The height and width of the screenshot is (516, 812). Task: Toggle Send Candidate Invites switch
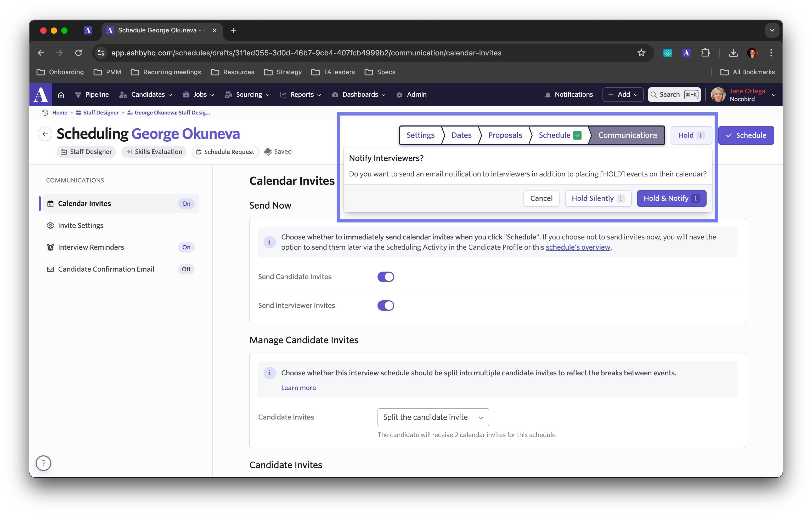pos(385,277)
